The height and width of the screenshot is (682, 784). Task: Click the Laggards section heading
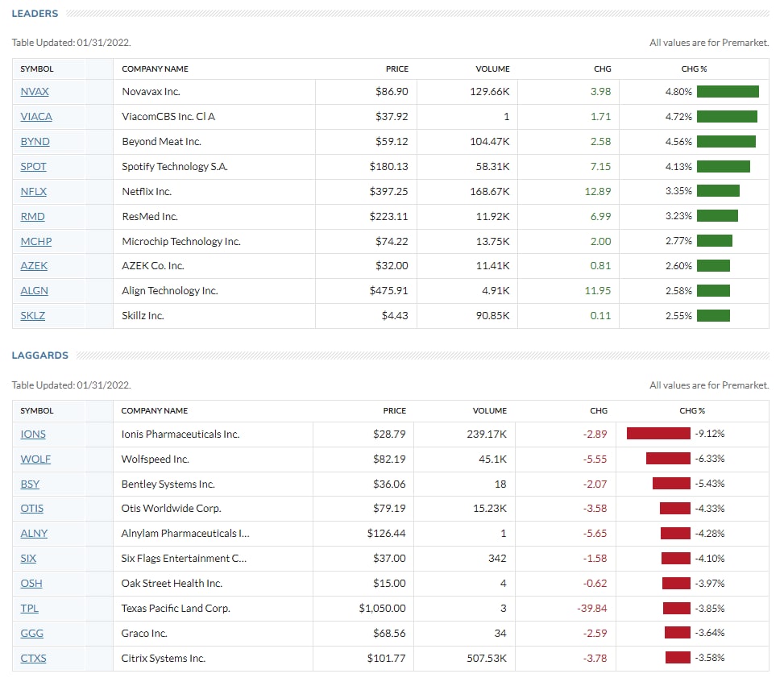(x=39, y=356)
